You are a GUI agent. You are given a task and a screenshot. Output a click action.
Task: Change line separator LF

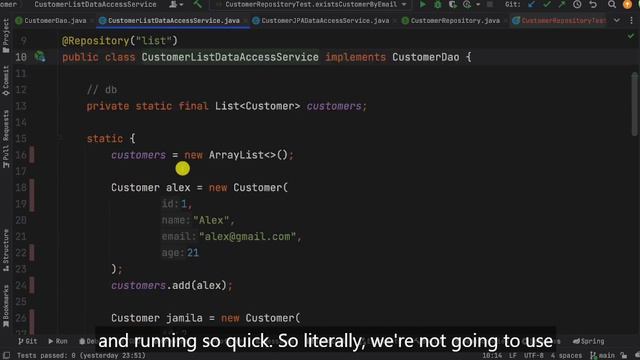tap(513, 356)
